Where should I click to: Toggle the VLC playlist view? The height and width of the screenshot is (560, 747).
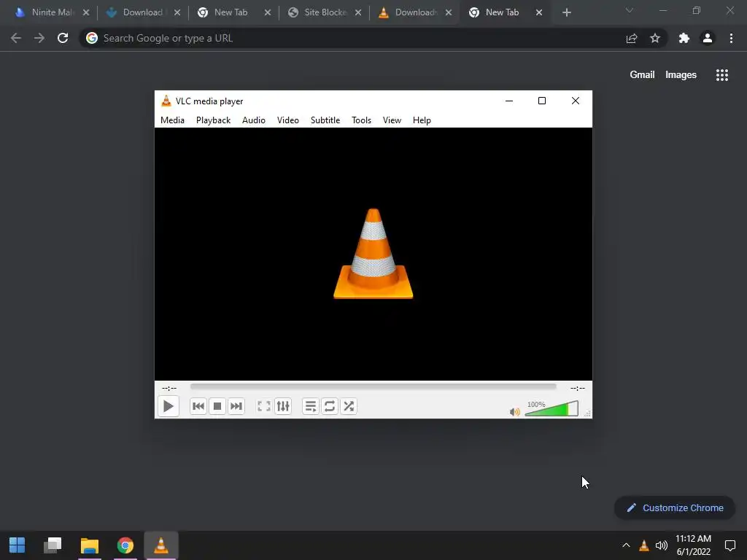311,406
